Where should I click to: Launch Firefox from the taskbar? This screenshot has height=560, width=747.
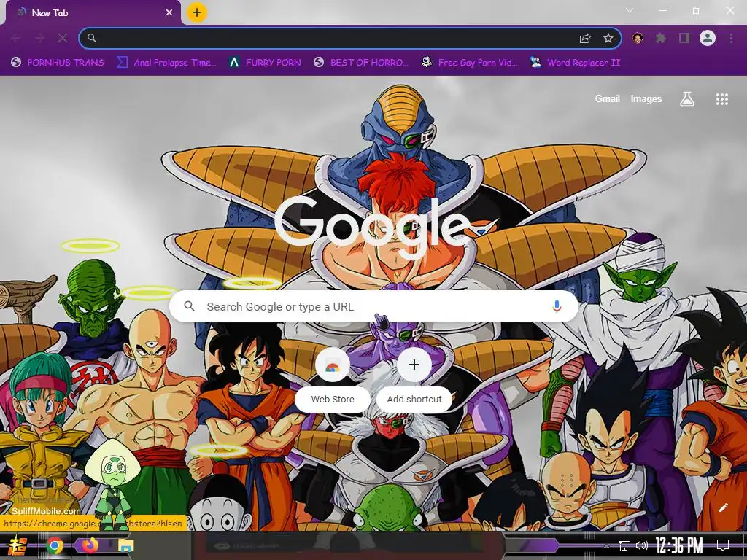click(90, 545)
